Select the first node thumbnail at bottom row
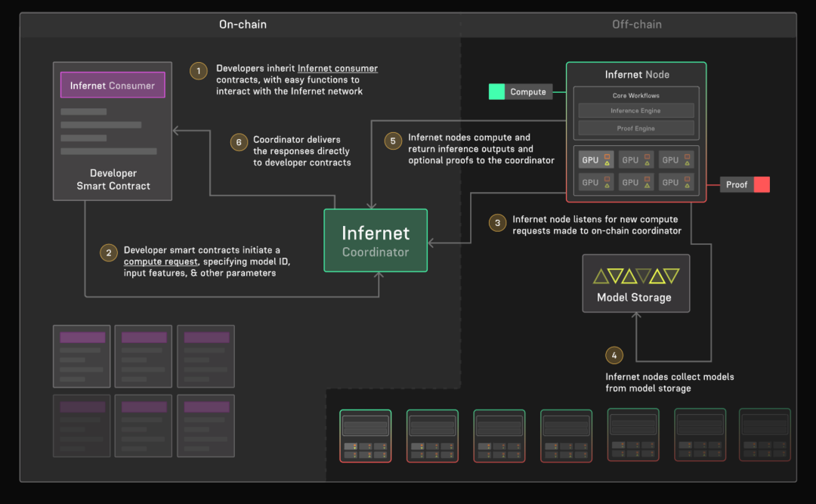This screenshot has height=504, width=816. tap(365, 435)
